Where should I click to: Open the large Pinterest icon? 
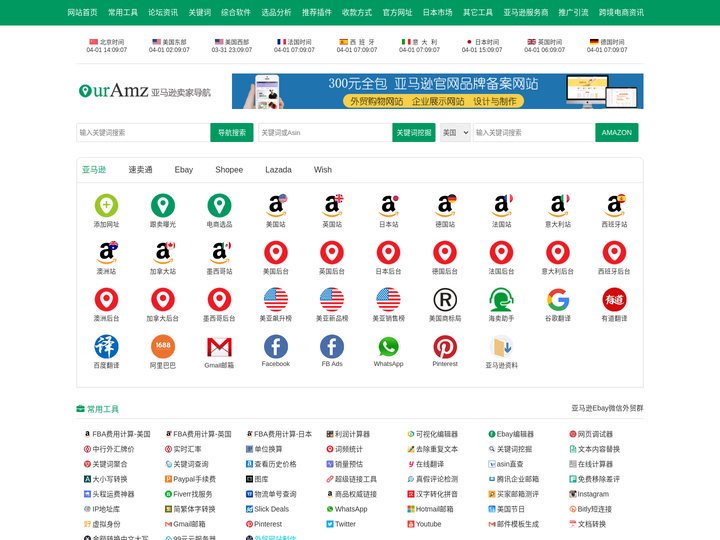coord(445,346)
